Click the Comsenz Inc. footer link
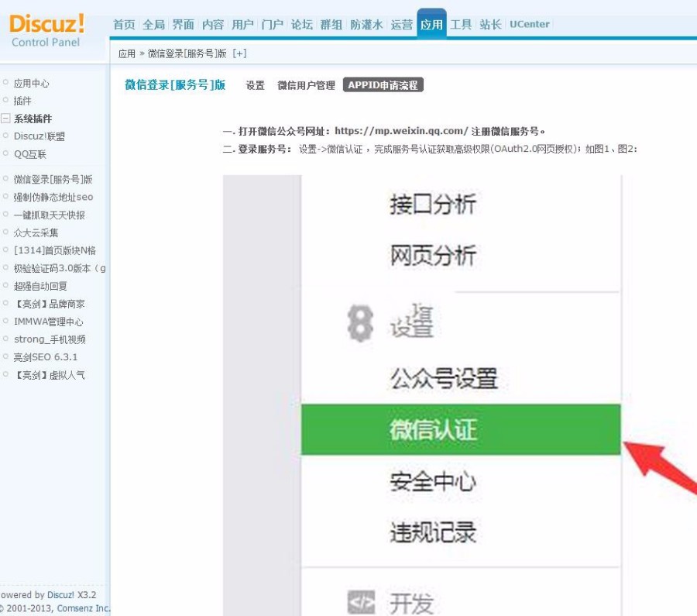Viewport: 697px width, 616px height. point(84,608)
